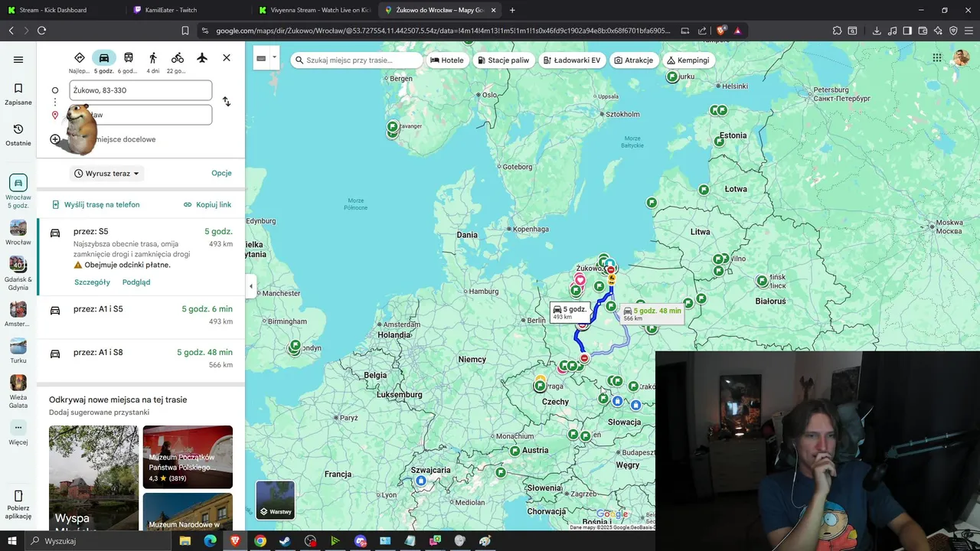This screenshot has width=980, height=551.
Task: Select driving travel mode car icon
Action: pos(104,58)
